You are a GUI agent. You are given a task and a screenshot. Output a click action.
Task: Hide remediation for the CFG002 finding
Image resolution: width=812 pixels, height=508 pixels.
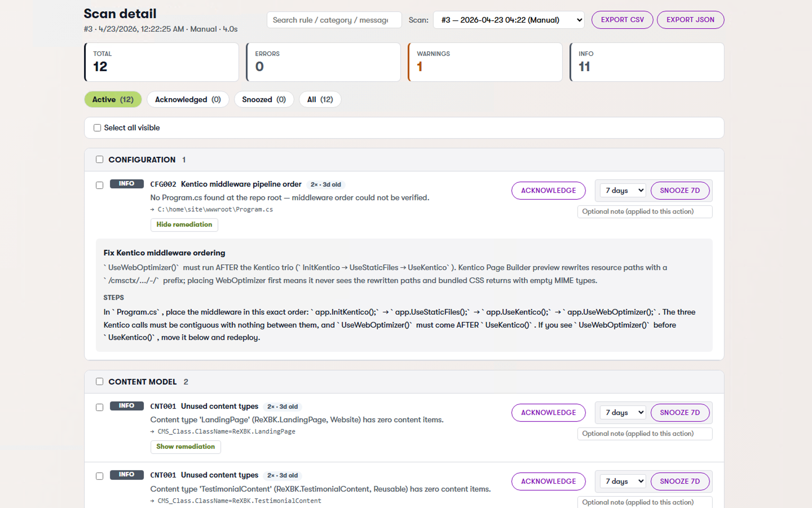click(x=184, y=224)
